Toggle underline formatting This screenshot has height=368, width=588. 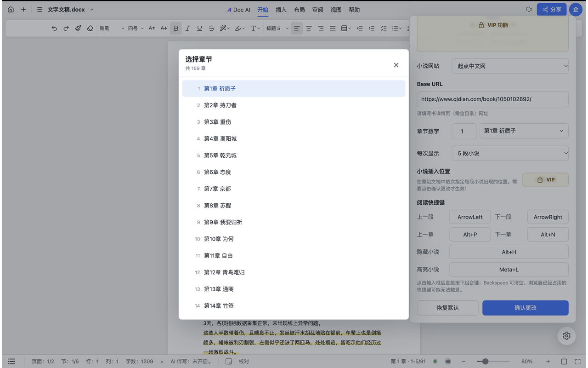(x=199, y=29)
